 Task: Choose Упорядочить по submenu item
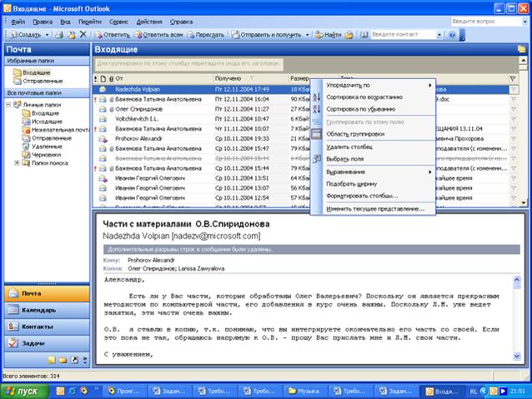(x=374, y=86)
